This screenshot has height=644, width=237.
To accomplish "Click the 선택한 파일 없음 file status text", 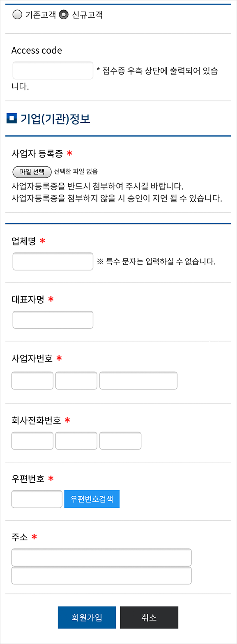I will pos(76,172).
